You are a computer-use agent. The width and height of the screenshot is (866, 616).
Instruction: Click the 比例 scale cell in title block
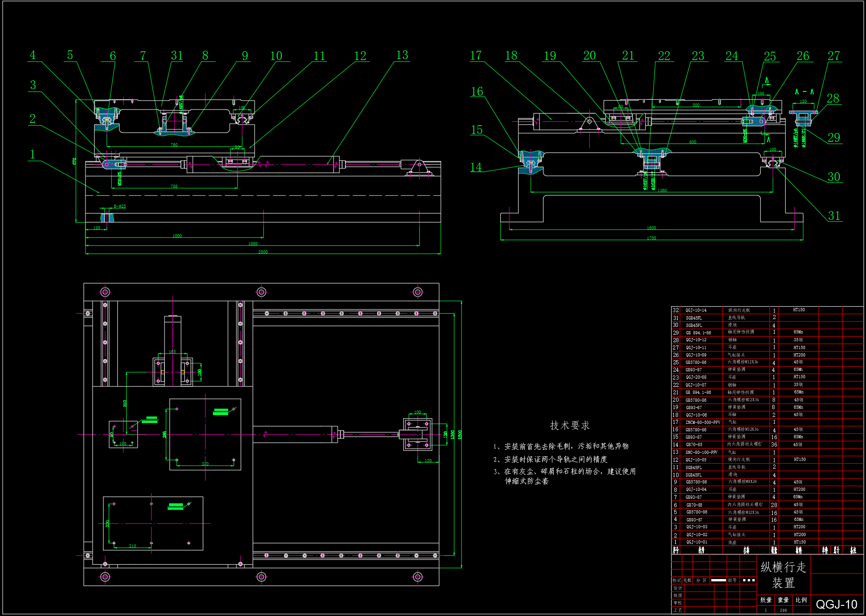coord(801,600)
